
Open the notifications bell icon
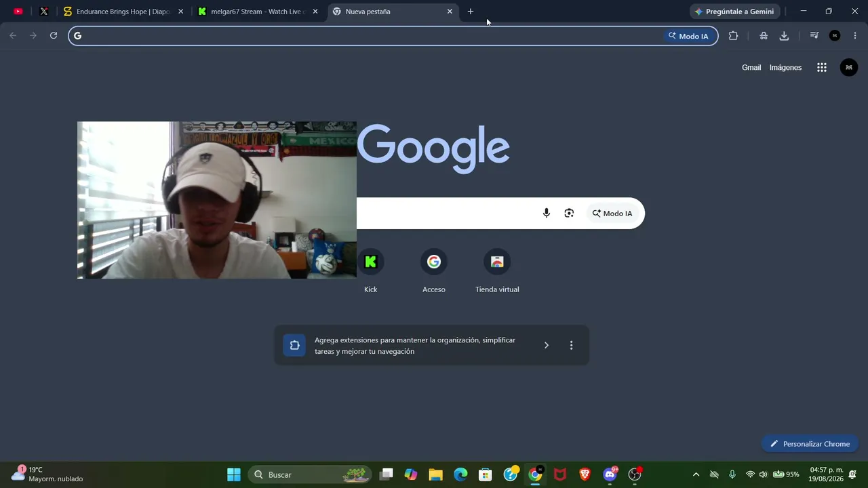point(852,474)
